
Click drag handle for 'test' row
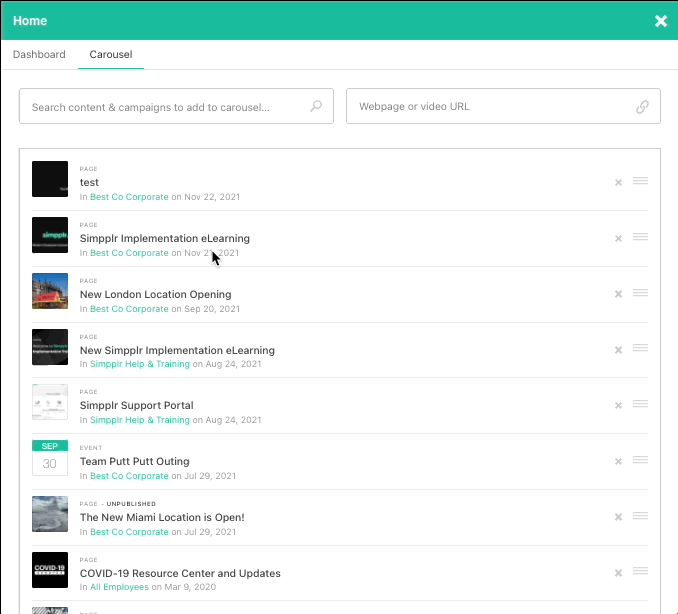pos(640,181)
